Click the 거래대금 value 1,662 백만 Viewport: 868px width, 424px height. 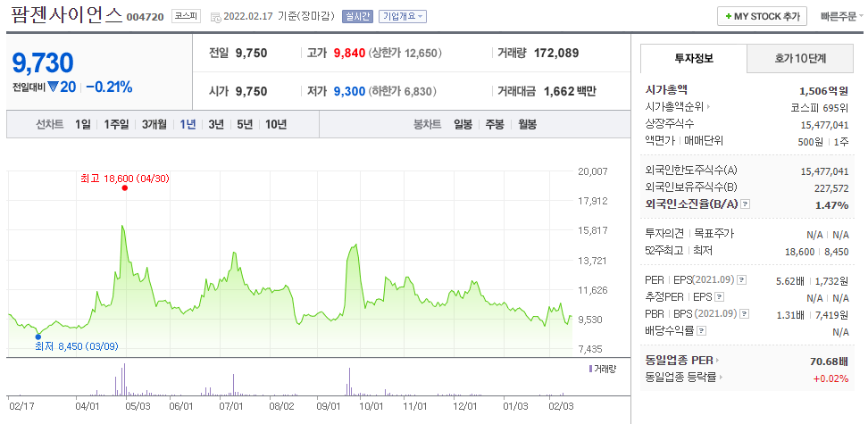click(570, 91)
